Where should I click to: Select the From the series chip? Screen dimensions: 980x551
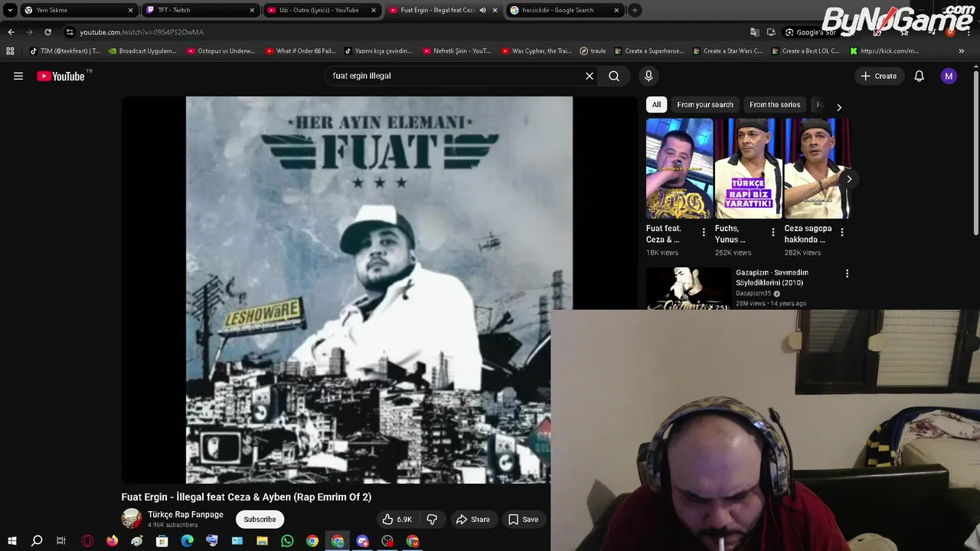point(775,105)
